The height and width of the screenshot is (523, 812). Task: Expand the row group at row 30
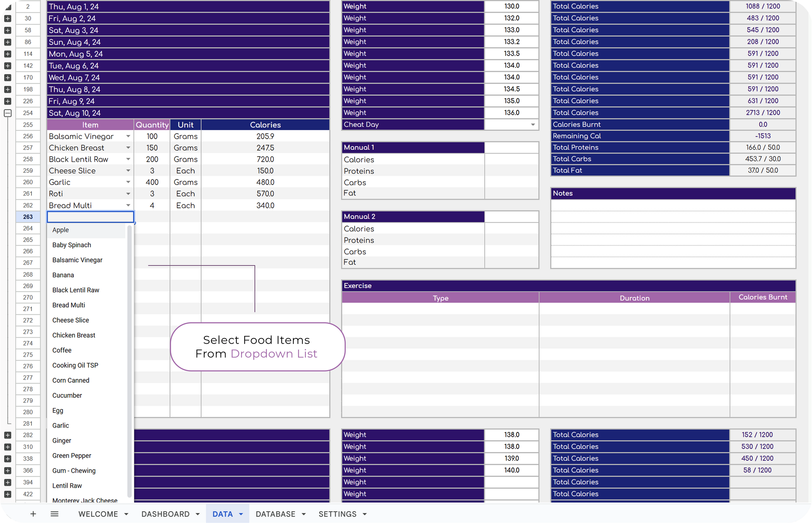point(8,19)
